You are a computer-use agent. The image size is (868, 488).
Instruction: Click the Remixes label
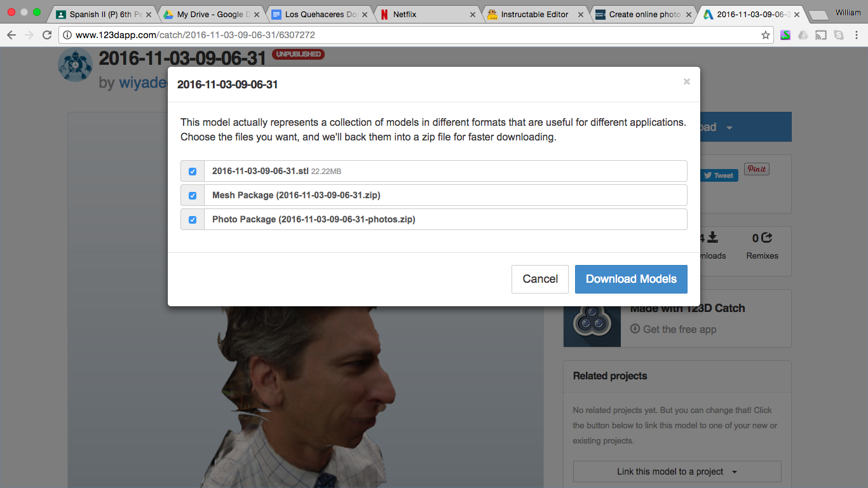[x=763, y=256]
